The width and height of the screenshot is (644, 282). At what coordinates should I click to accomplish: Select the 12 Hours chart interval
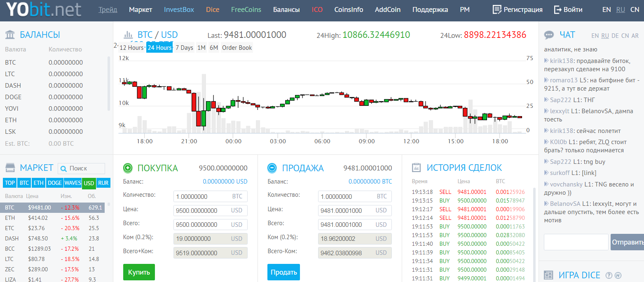coord(131,48)
